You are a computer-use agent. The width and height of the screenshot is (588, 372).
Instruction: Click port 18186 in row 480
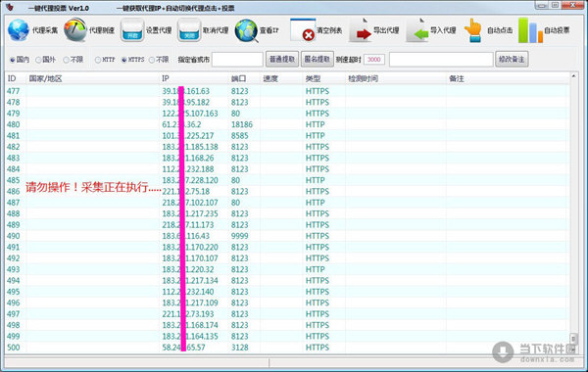tap(242, 124)
